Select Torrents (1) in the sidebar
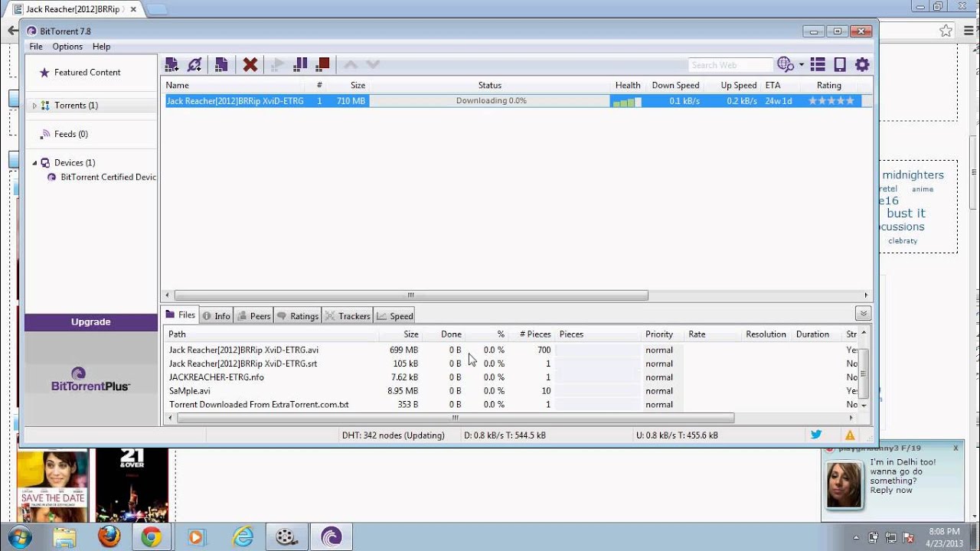Viewport: 980px width, 551px height. (76, 106)
